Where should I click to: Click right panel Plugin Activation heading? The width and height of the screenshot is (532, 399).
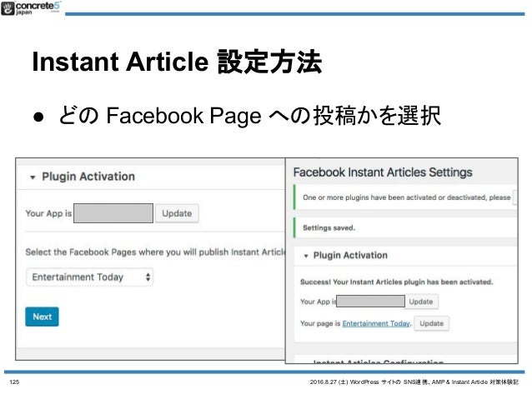[x=350, y=255]
